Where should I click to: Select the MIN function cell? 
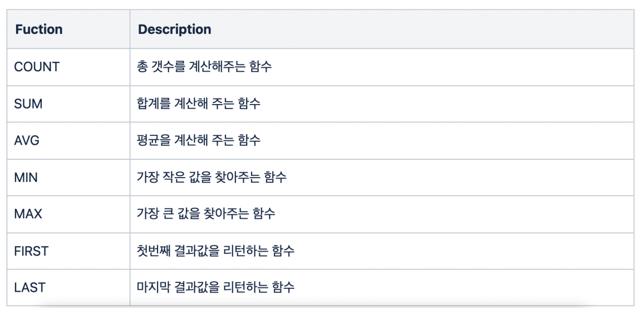click(26, 177)
